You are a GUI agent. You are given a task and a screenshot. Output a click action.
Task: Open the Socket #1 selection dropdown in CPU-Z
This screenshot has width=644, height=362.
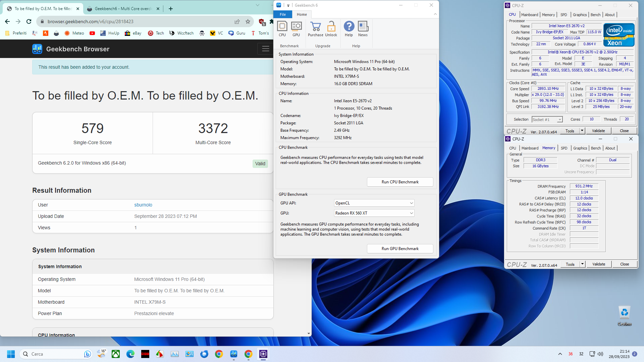(547, 120)
